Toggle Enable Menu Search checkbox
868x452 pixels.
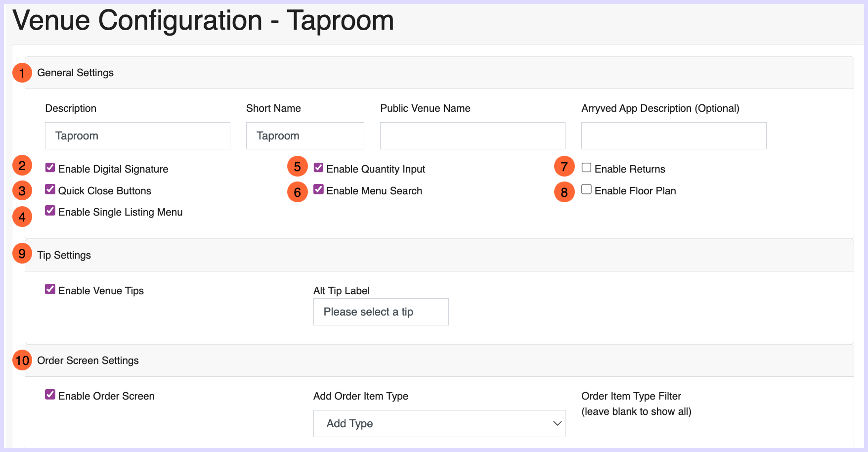point(318,189)
